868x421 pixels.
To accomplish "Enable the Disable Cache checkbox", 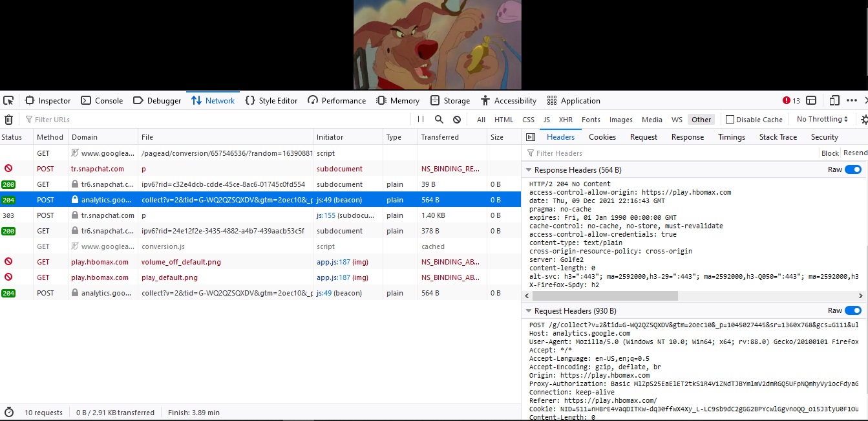I will tap(730, 120).
